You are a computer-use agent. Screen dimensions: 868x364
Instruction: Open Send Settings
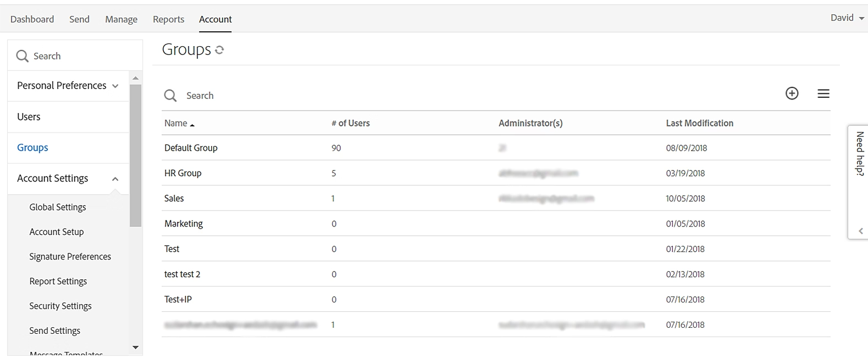(x=55, y=331)
